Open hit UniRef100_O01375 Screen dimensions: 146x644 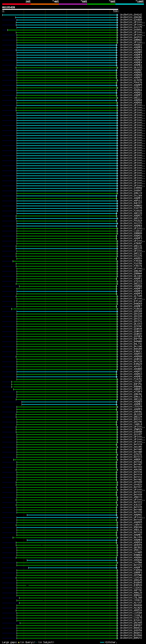(131, 27)
